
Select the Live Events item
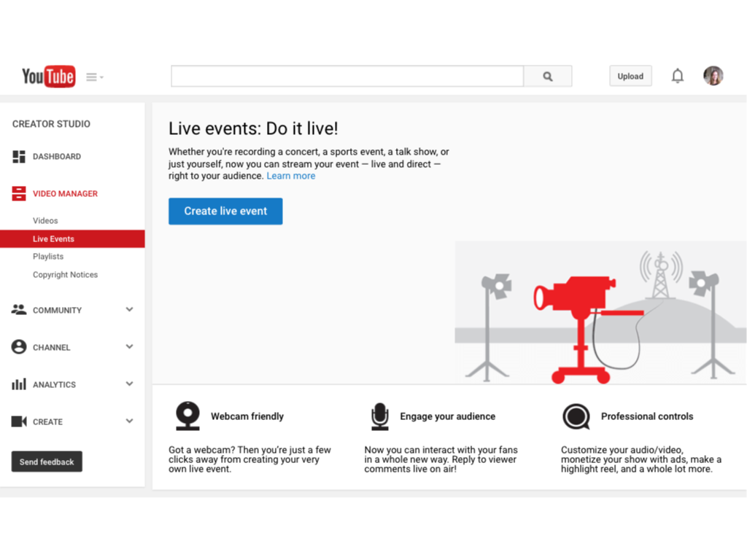point(72,239)
